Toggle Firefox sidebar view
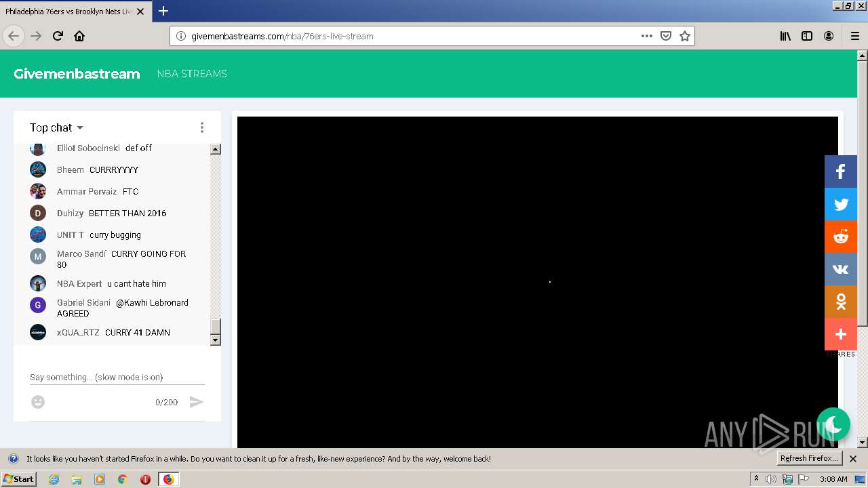This screenshot has width=868, height=488. (807, 36)
